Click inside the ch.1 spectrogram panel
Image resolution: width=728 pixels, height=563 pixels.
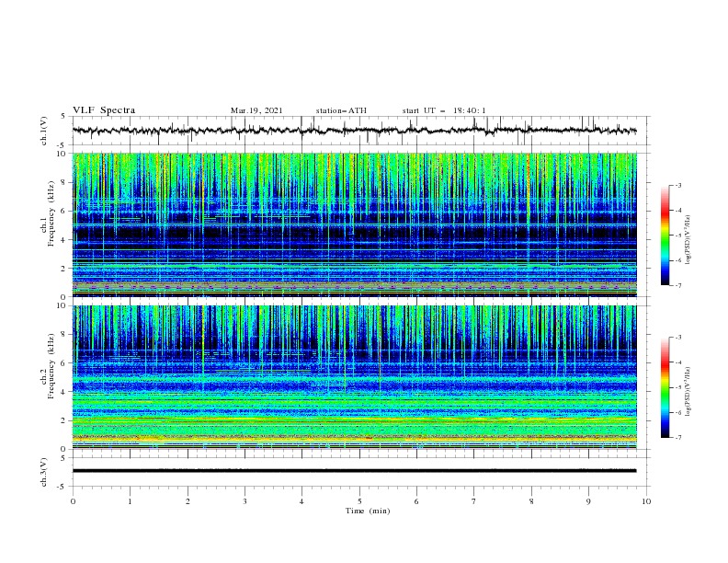(x=354, y=224)
